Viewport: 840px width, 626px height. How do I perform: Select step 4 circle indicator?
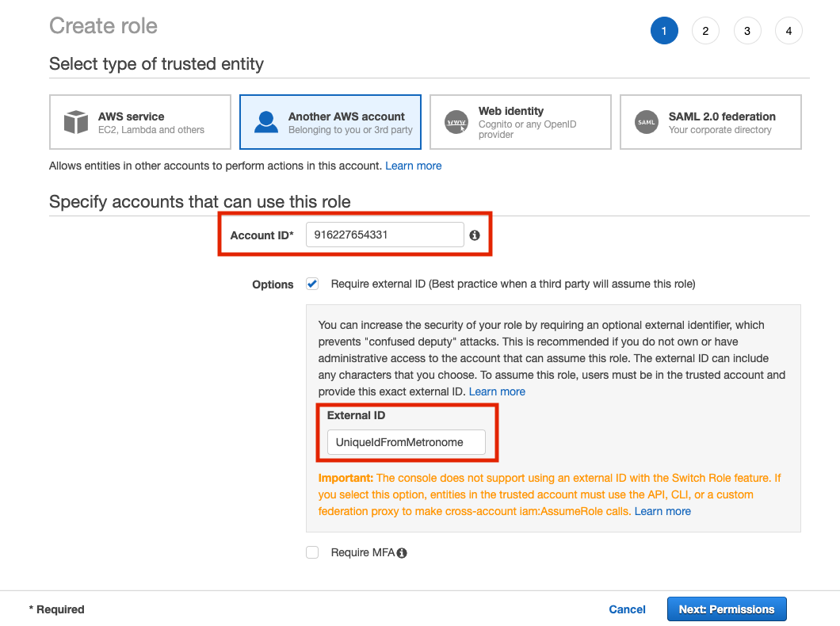[788, 31]
